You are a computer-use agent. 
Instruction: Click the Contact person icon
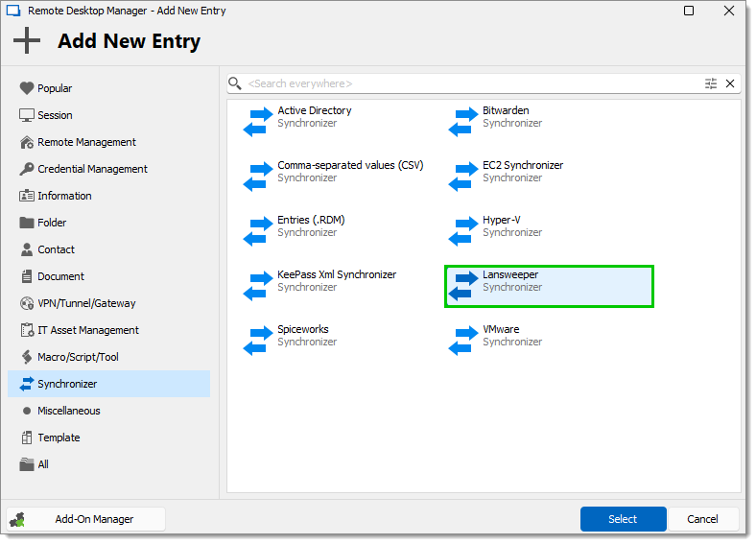[x=27, y=249]
